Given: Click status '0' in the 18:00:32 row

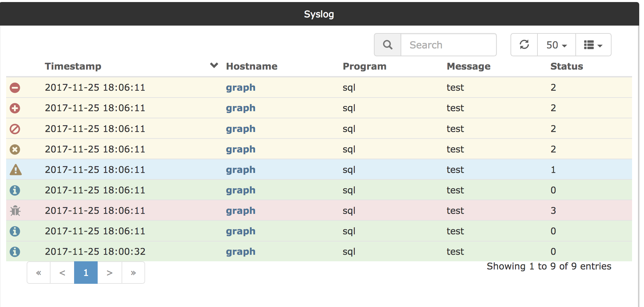Looking at the screenshot, I should click(553, 251).
